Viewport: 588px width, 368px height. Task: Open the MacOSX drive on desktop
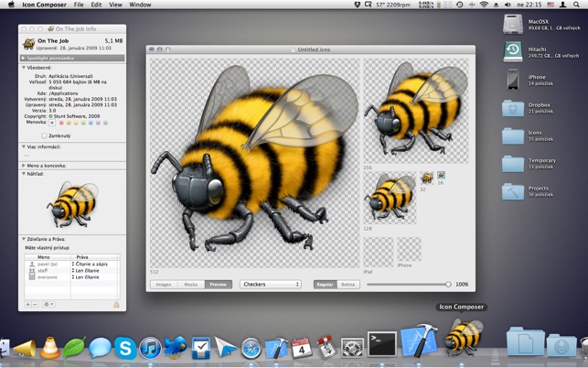pos(513,25)
